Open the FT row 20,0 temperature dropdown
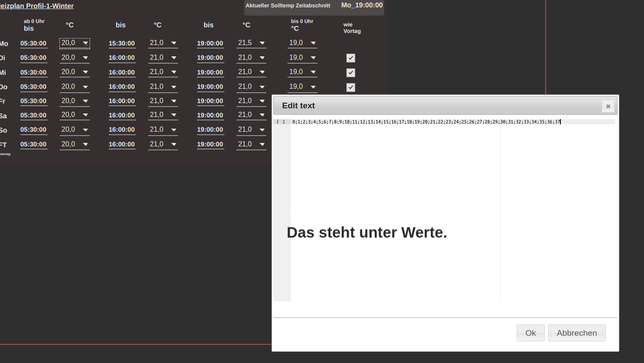 pos(74,144)
